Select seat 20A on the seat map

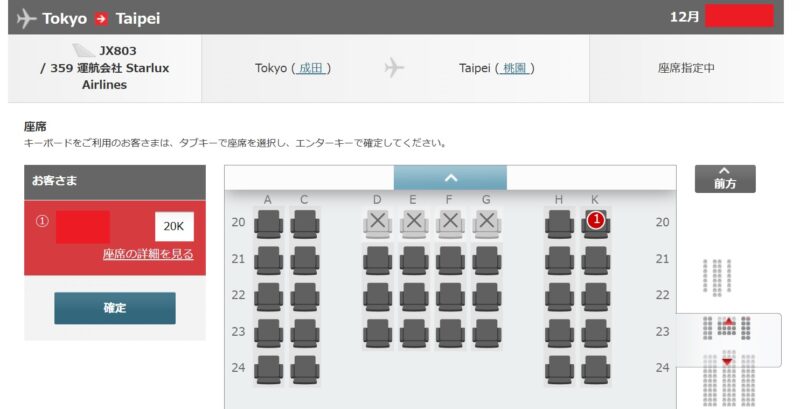[x=268, y=224]
